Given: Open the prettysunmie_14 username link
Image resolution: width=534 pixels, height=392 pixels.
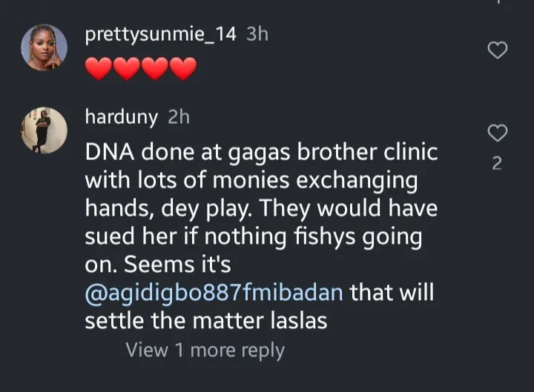Looking at the screenshot, I should 159,35.
